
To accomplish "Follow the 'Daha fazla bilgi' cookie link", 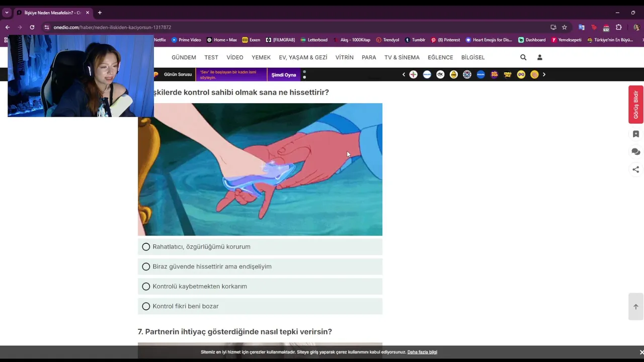I will coord(422,352).
